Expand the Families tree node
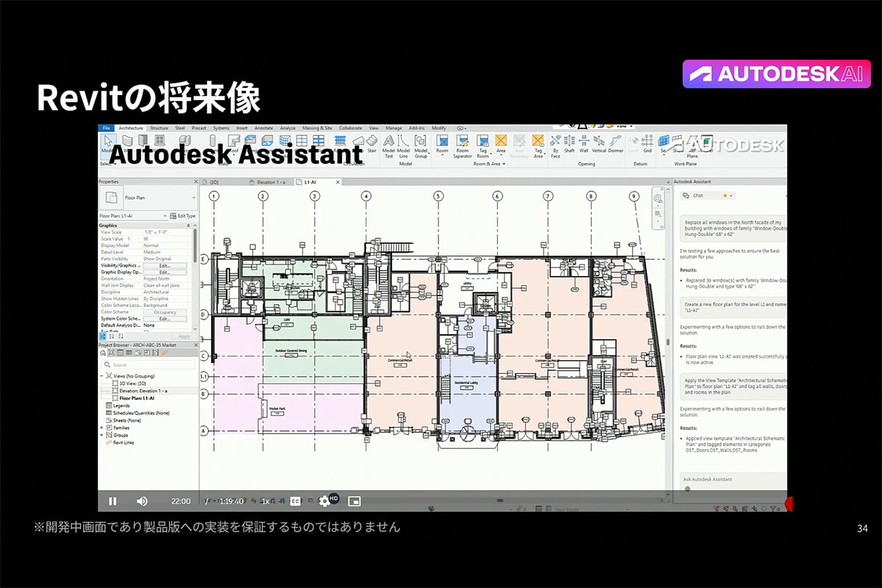Screen dimensions: 882x588 (x=102, y=428)
